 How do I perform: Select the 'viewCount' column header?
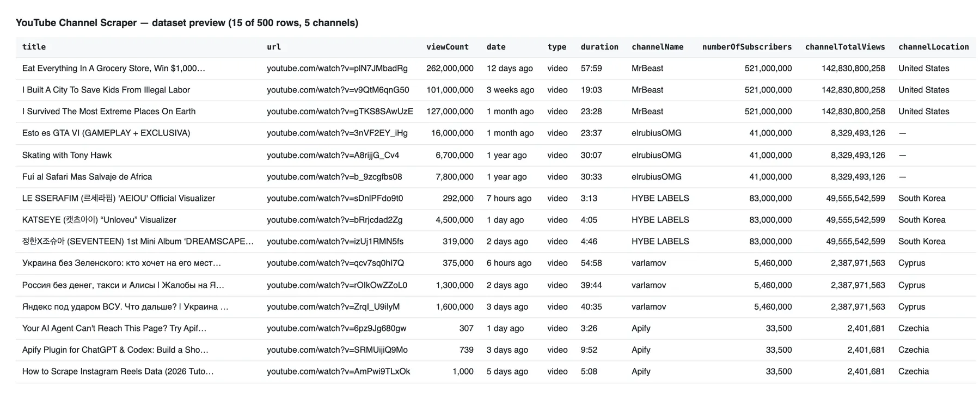pos(447,47)
